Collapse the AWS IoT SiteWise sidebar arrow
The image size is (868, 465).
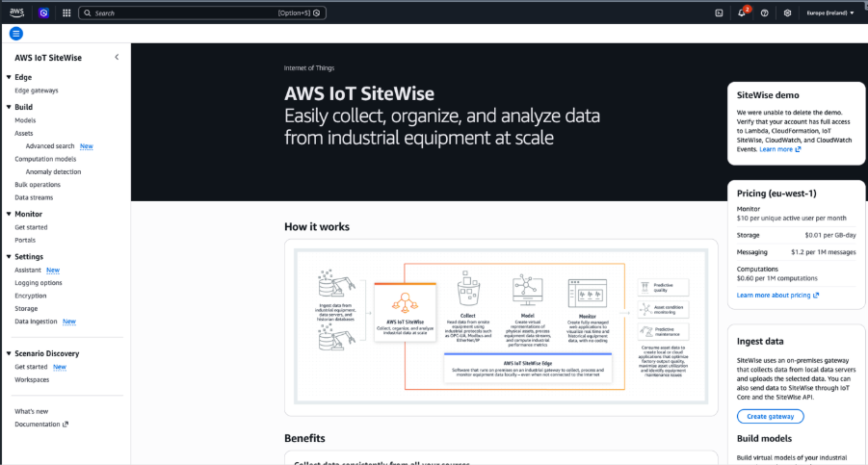[x=117, y=57]
